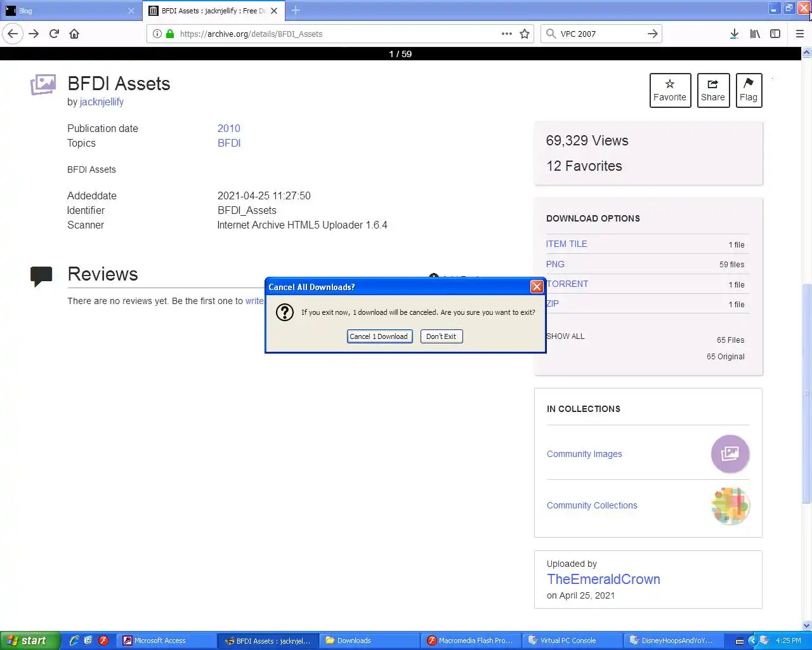Open a new tab with plus button

pos(296,10)
